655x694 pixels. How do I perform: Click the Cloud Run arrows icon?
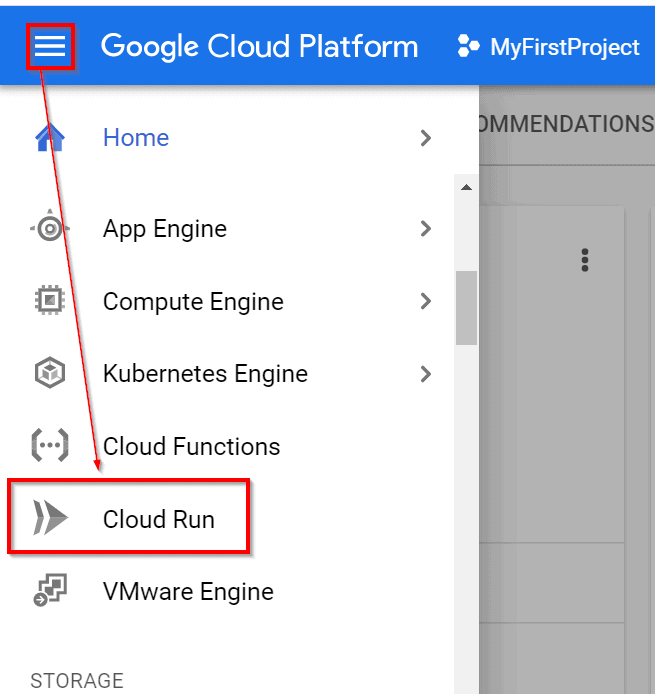49,519
